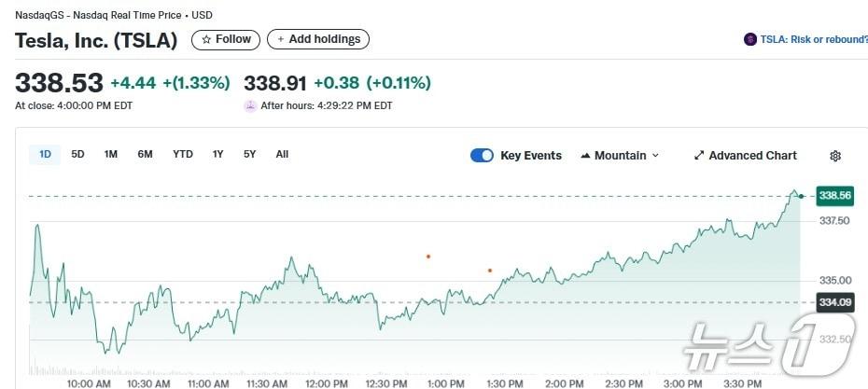Click the mountain chart type icon
Viewport: 868px width, 389px height.
point(585,156)
